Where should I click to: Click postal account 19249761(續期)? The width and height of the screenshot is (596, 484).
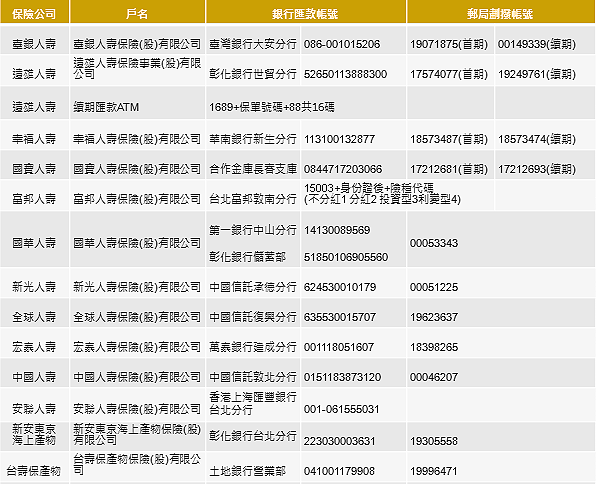pyautogui.click(x=537, y=74)
